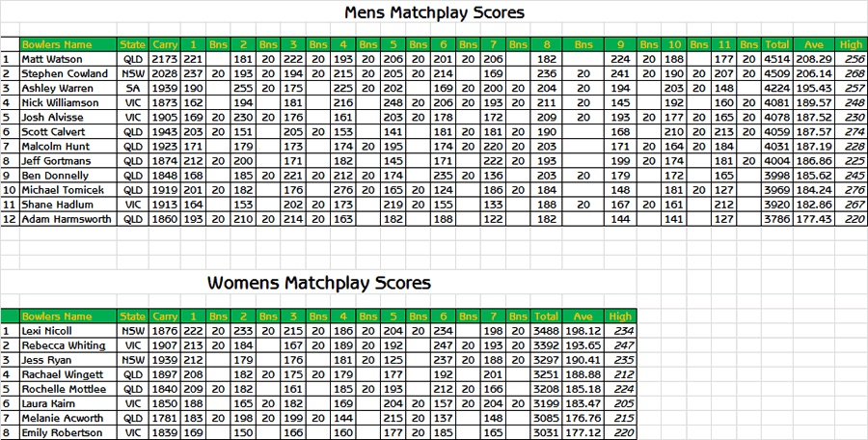This screenshot has width=868, height=440.
Task: Select Stephen Cowland's total of 4509
Action: [x=776, y=73]
